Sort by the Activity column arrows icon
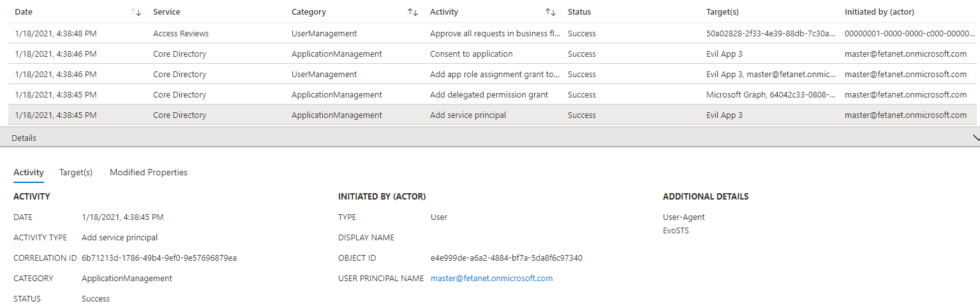 (550, 12)
